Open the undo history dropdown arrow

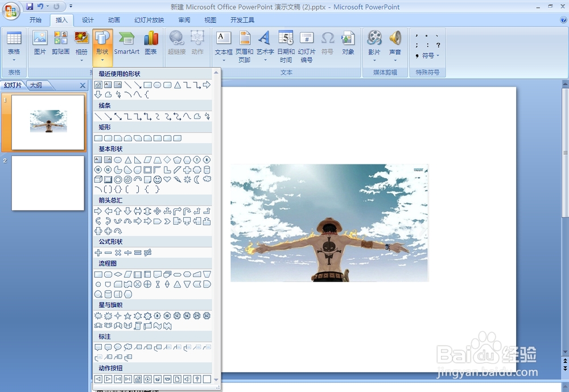(x=47, y=6)
